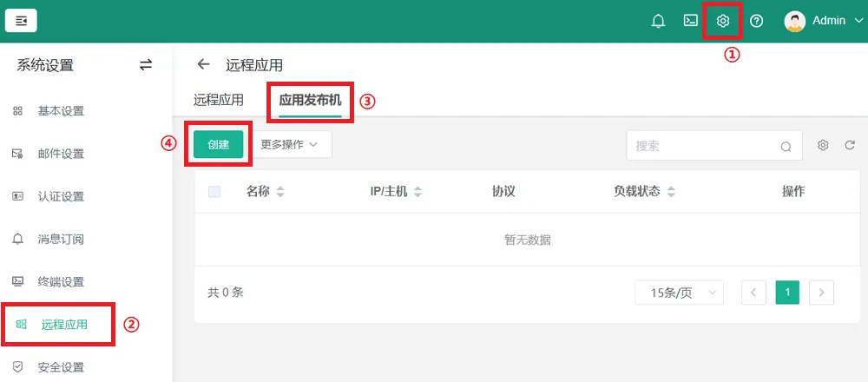The image size is (868, 382).
Task: Click the 消息订阅 bell icon
Action: click(17, 239)
